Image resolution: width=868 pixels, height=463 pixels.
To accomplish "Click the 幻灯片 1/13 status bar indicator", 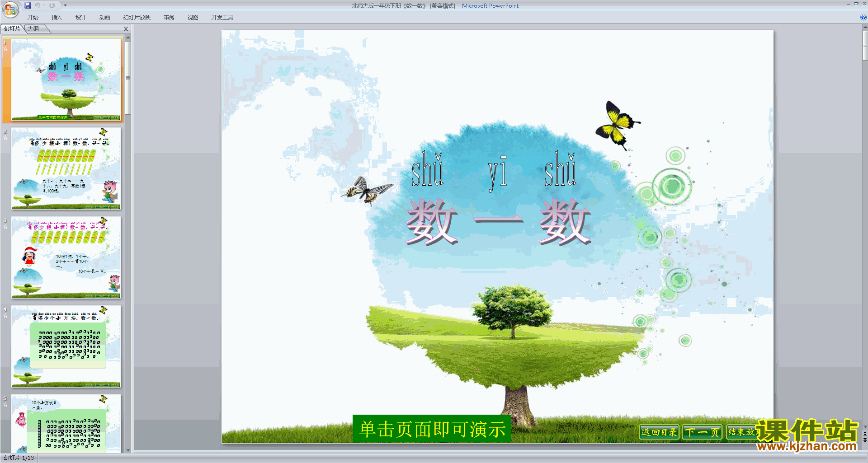I will click(19, 458).
